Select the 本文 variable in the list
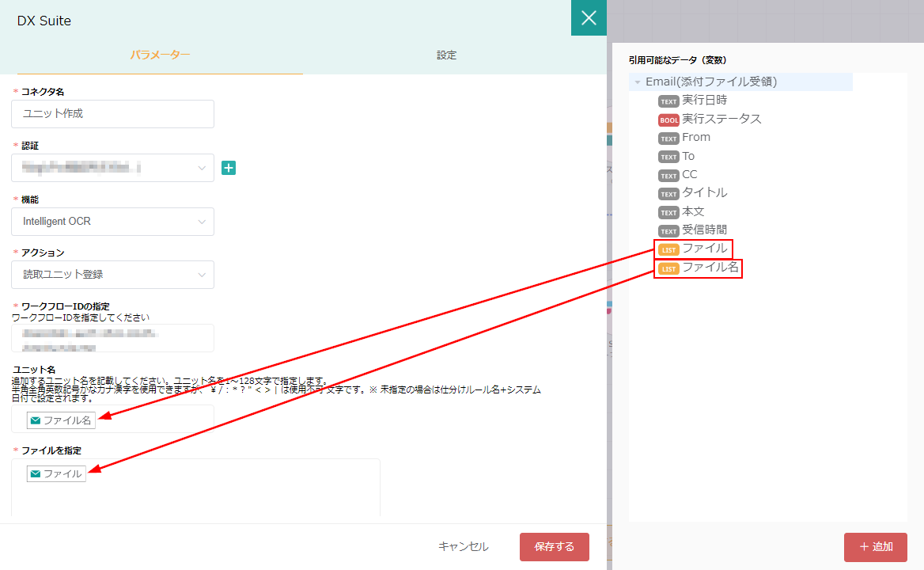Screen dimensions: 924x570 [x=693, y=211]
